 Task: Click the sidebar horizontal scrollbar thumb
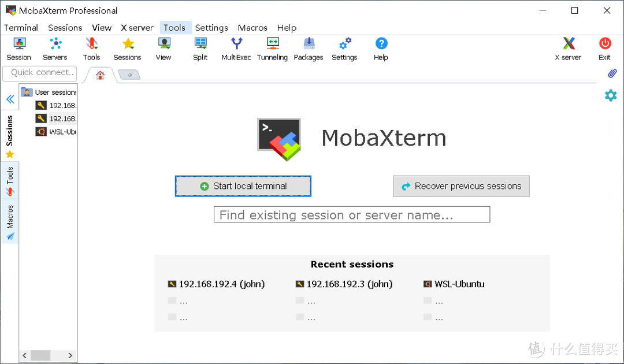click(40, 355)
